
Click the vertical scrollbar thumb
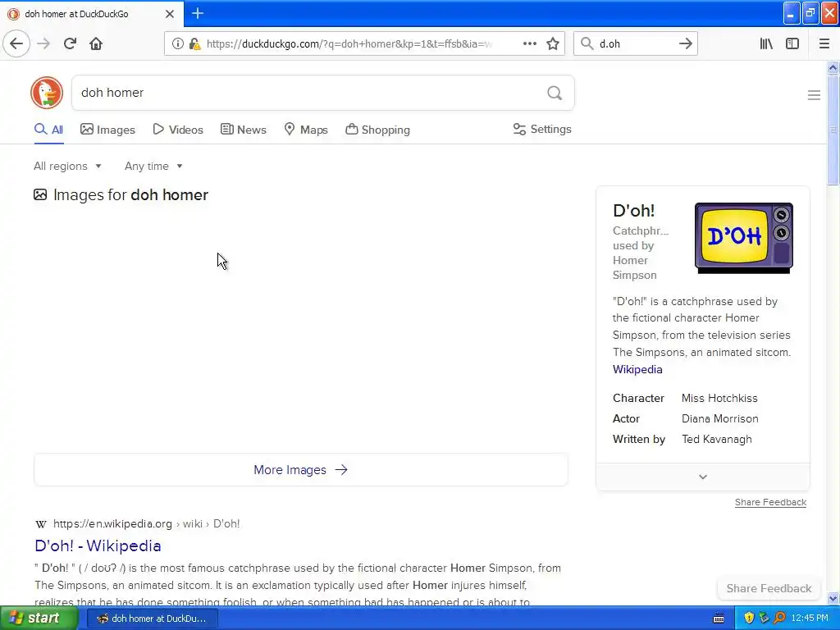tap(833, 130)
